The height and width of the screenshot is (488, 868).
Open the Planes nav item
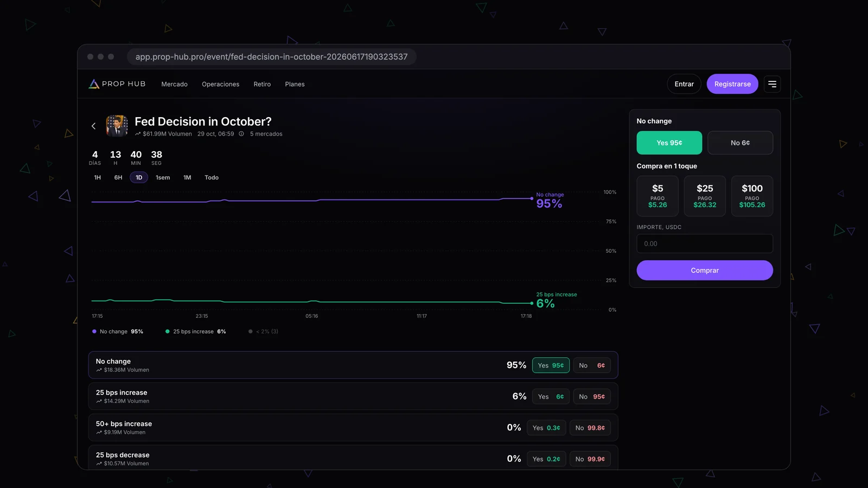coord(295,84)
